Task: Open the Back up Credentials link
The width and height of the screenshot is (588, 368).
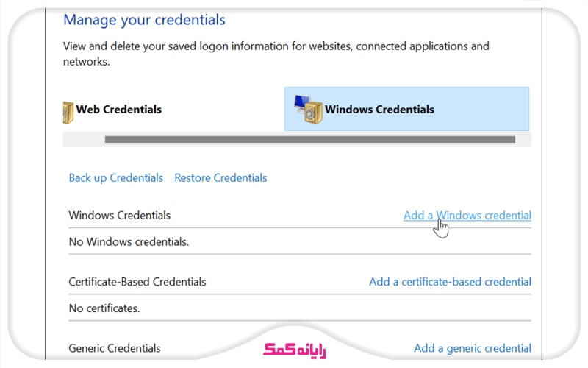Action: pyautogui.click(x=115, y=177)
